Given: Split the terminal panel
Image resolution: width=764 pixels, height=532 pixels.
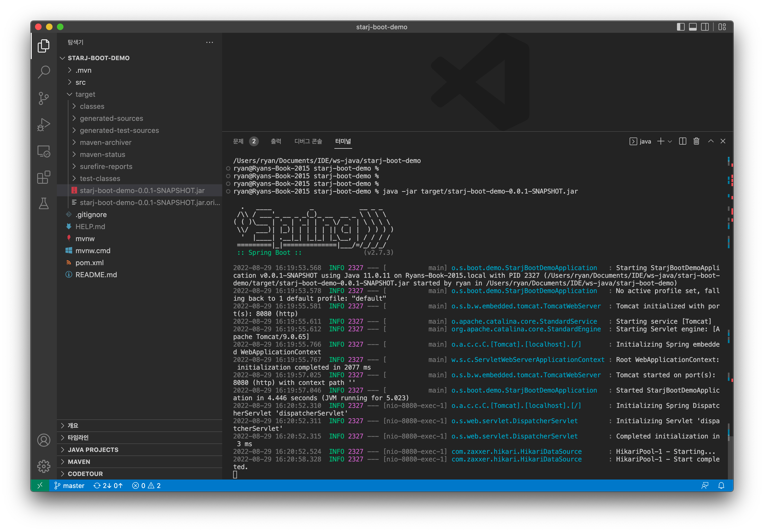Looking at the screenshot, I should tap(682, 141).
